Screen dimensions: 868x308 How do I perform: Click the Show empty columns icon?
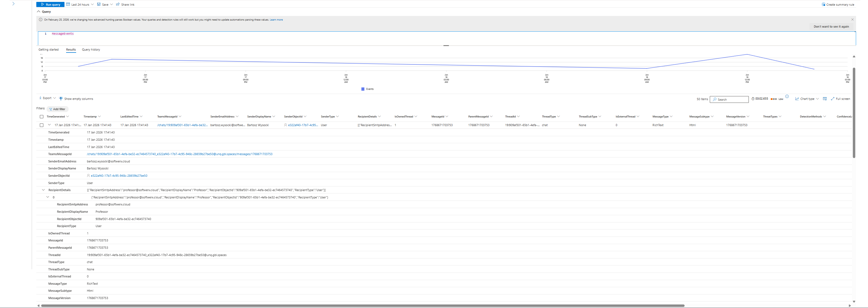pos(61,99)
